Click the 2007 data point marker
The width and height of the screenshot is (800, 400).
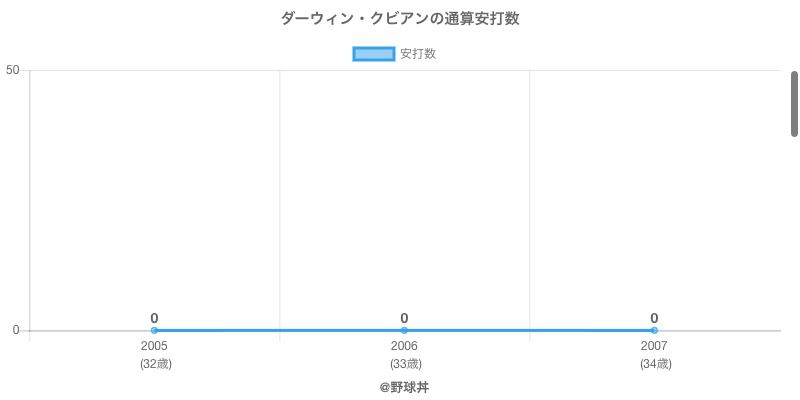654,330
